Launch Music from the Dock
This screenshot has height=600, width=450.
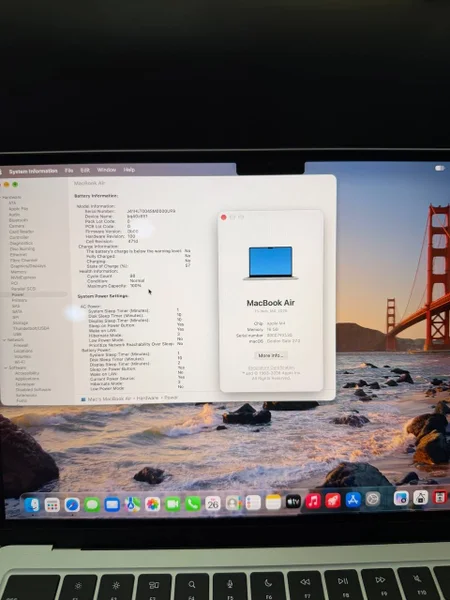click(313, 501)
